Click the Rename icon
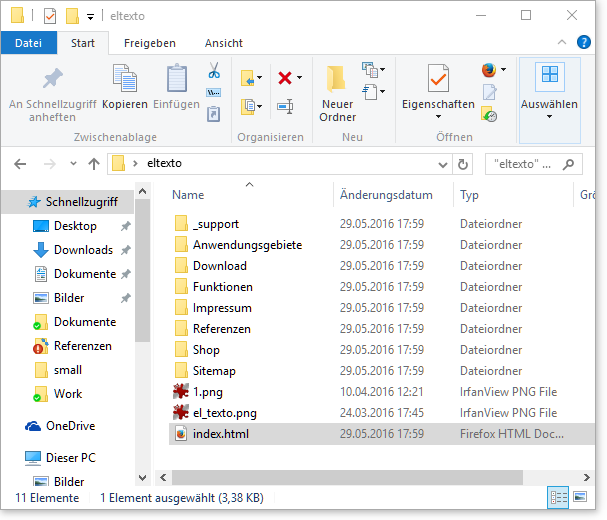The image size is (607, 520). tap(285, 106)
